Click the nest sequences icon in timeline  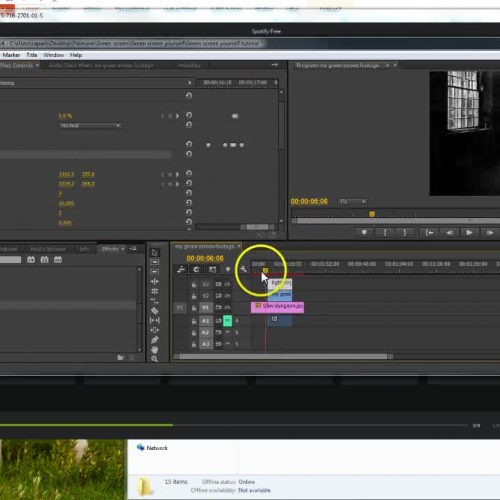tap(181, 269)
